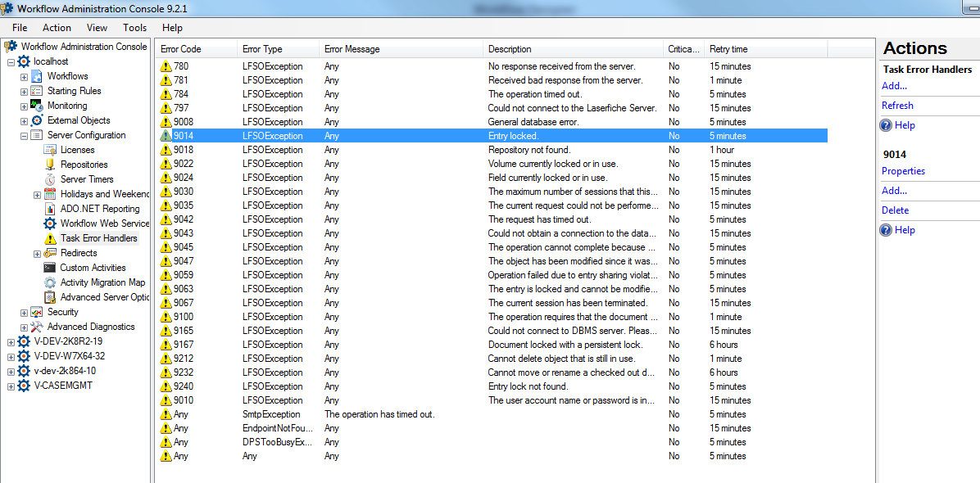Expand the V-DEV-W7X64-32 server node

point(11,356)
